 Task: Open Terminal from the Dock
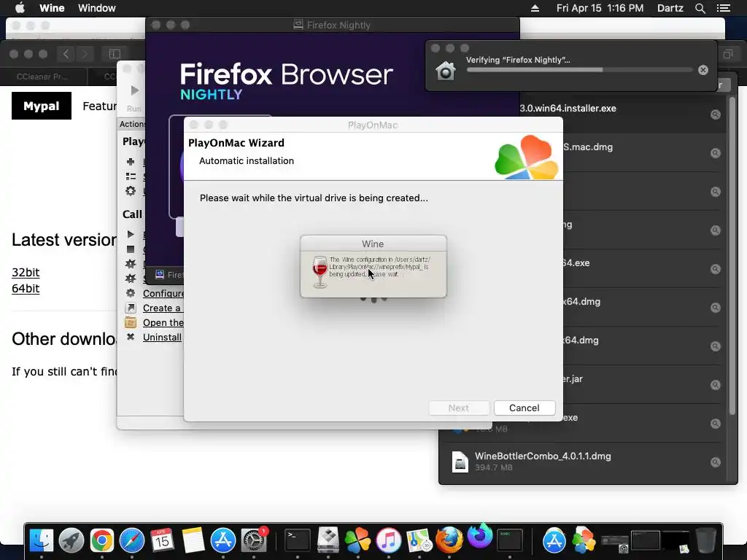298,540
